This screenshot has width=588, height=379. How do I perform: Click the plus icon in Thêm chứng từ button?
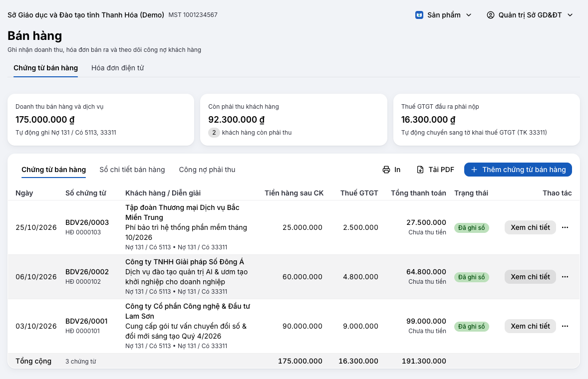pyautogui.click(x=474, y=170)
